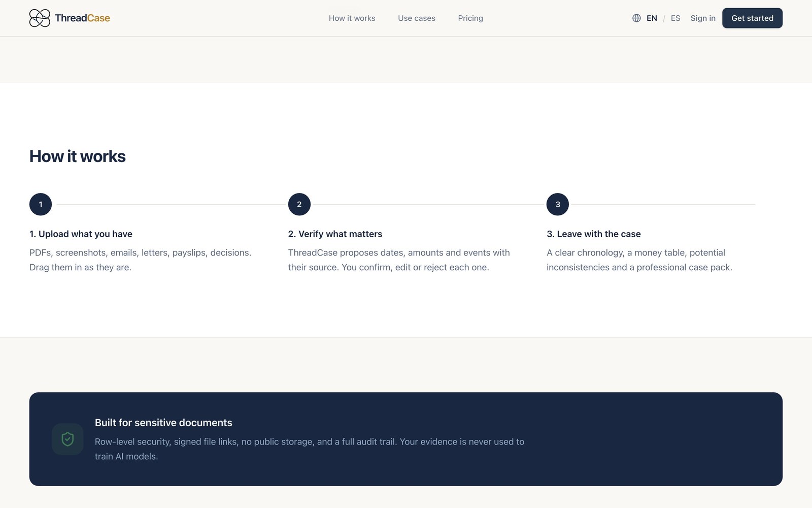Click the '3. Leave with the case' heading

(x=594, y=234)
